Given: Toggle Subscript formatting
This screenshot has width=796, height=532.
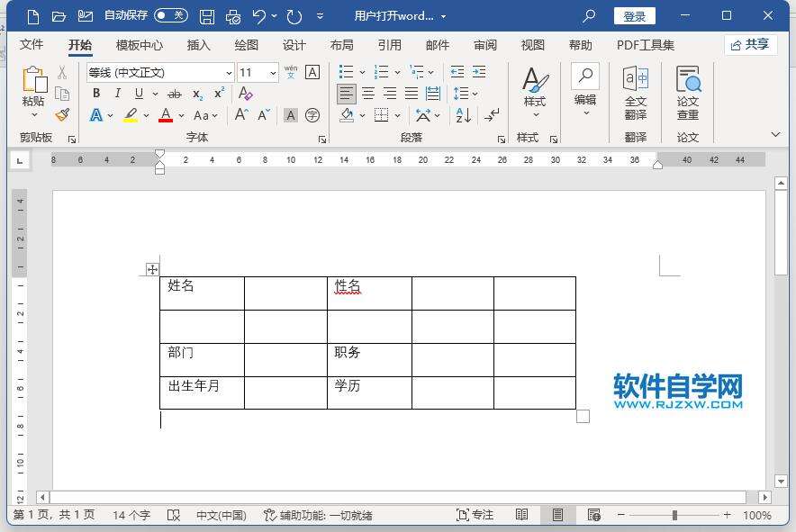Looking at the screenshot, I should 197,94.
